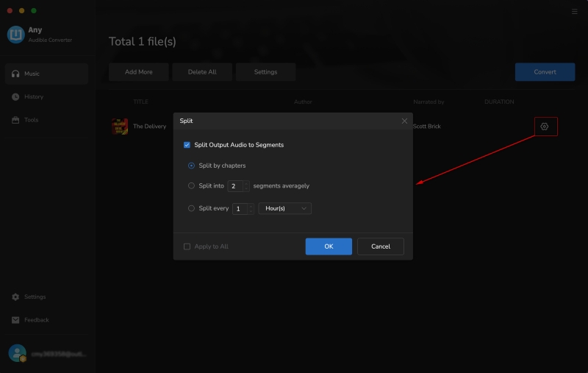Click The Delivery title text
588x373 pixels.
pos(150,127)
